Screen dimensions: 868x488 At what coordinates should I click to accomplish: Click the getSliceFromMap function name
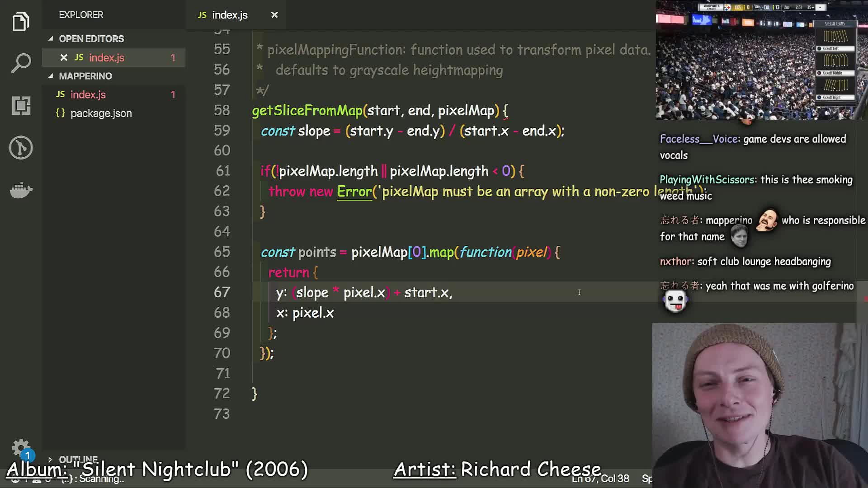coord(307,110)
